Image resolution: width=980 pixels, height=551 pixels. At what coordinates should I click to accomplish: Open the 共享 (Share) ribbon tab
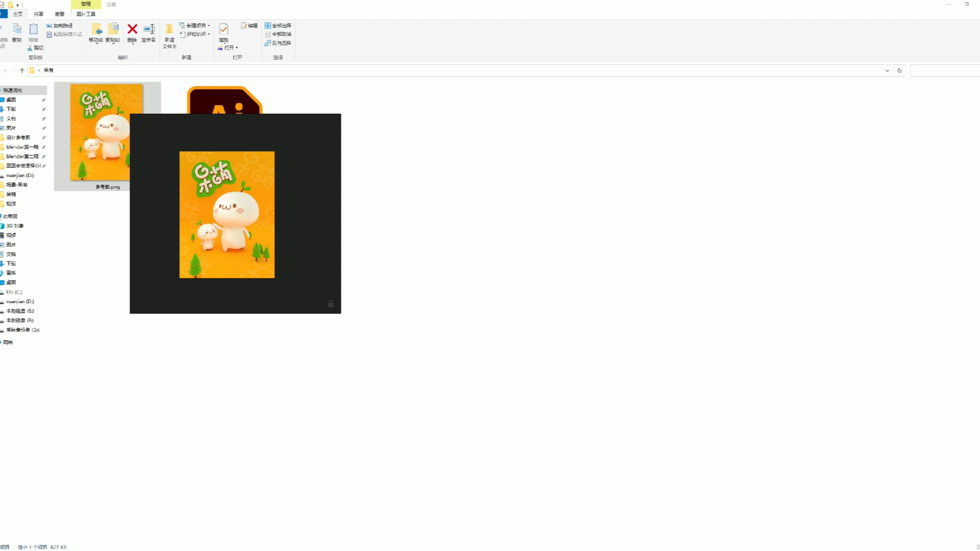pos(39,14)
